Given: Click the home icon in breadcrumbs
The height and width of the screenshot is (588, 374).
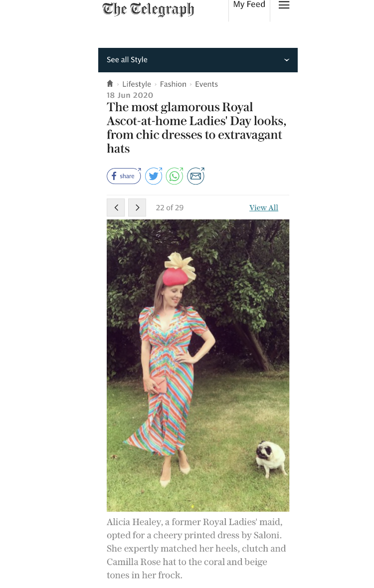Looking at the screenshot, I should point(110,84).
